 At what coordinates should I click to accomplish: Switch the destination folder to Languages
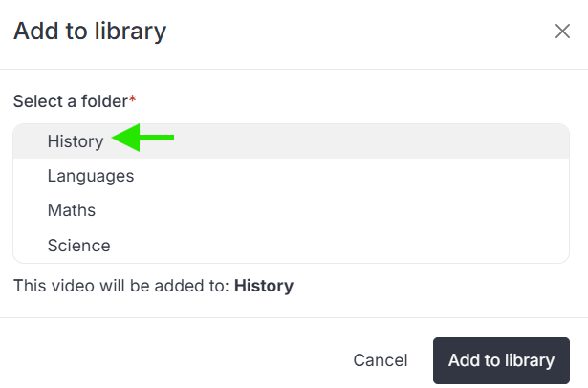tap(291, 176)
